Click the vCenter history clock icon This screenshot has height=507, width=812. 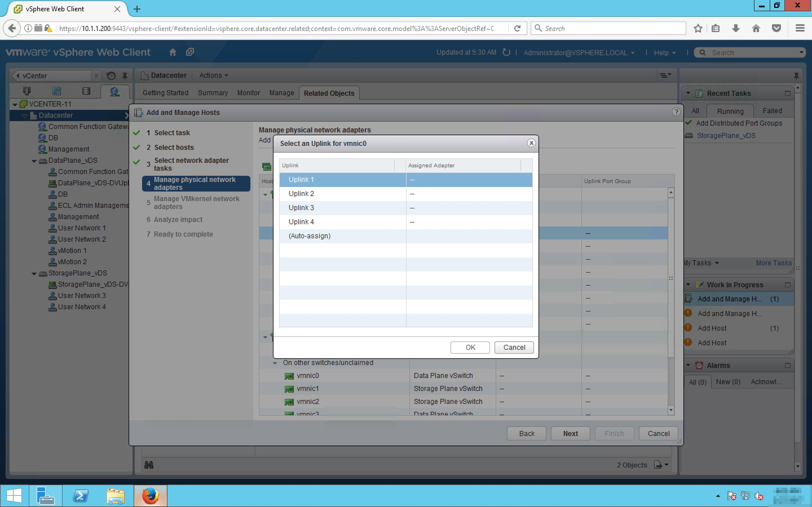pos(111,76)
